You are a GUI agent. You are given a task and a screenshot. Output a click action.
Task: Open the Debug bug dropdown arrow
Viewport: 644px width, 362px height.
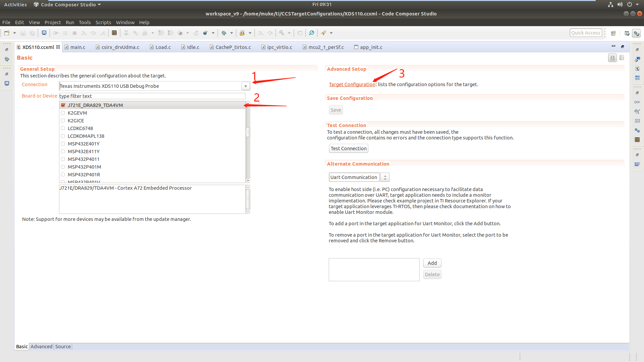click(x=231, y=33)
